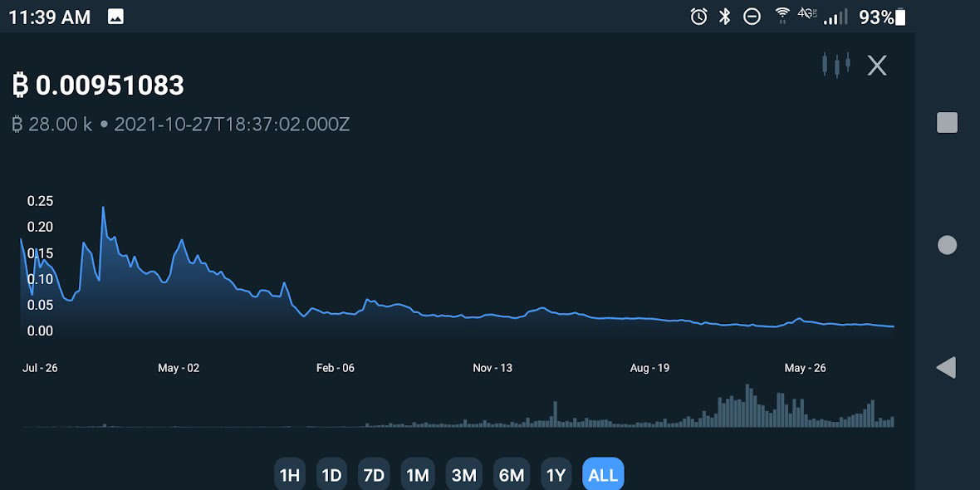Tap the Android recent apps square button
The height and width of the screenshot is (490, 980).
tap(947, 123)
